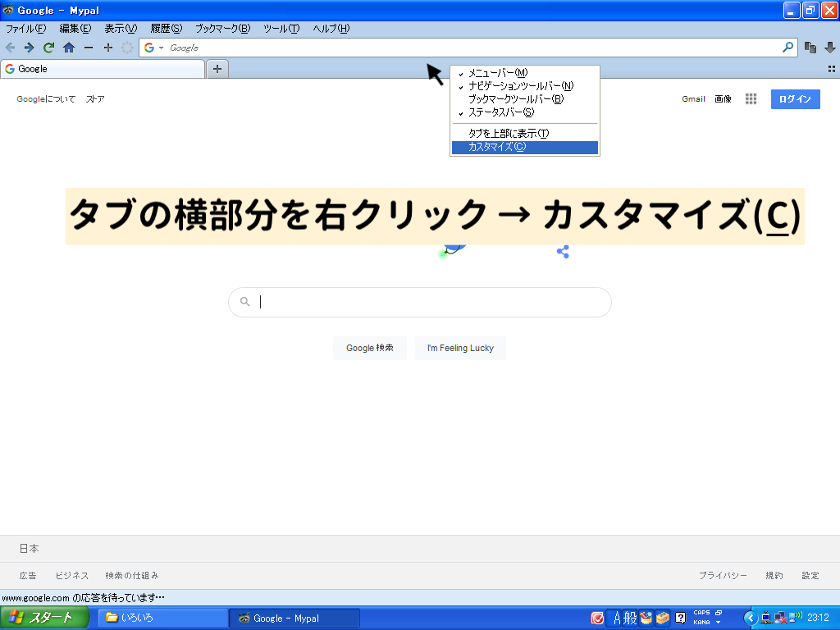Restore the IME language bar icon
This screenshot has width=840, height=630.
tap(719, 613)
